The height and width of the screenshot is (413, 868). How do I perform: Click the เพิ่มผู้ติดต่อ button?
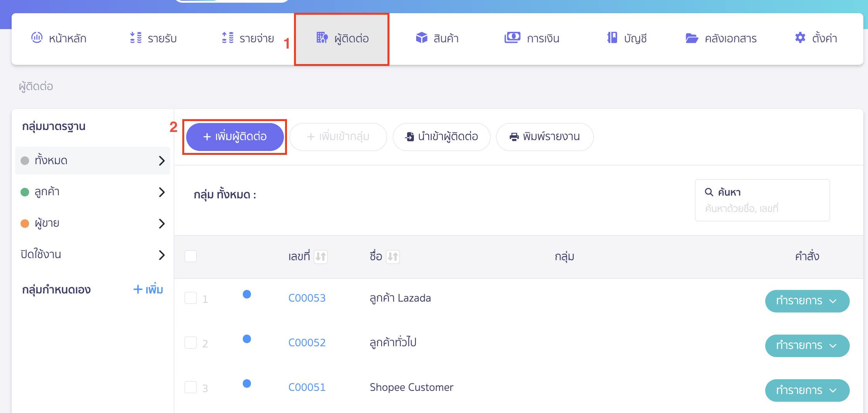click(234, 137)
